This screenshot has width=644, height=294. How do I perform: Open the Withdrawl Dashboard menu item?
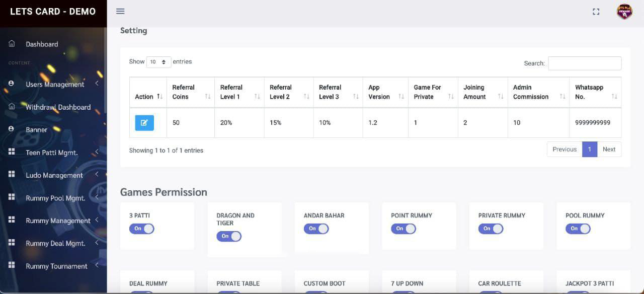(58, 107)
